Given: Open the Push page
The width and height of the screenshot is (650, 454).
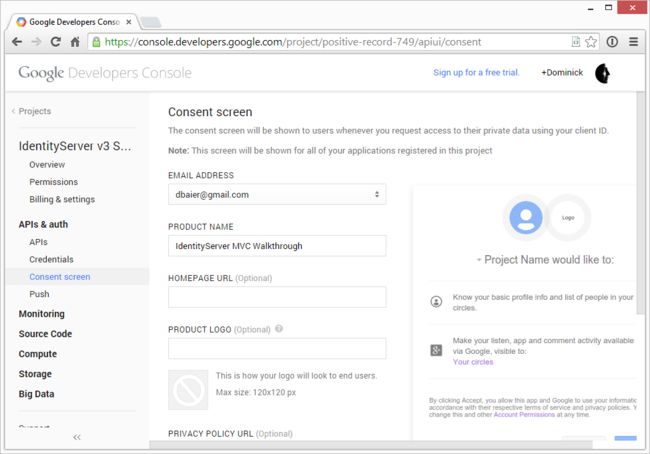Looking at the screenshot, I should tap(39, 294).
